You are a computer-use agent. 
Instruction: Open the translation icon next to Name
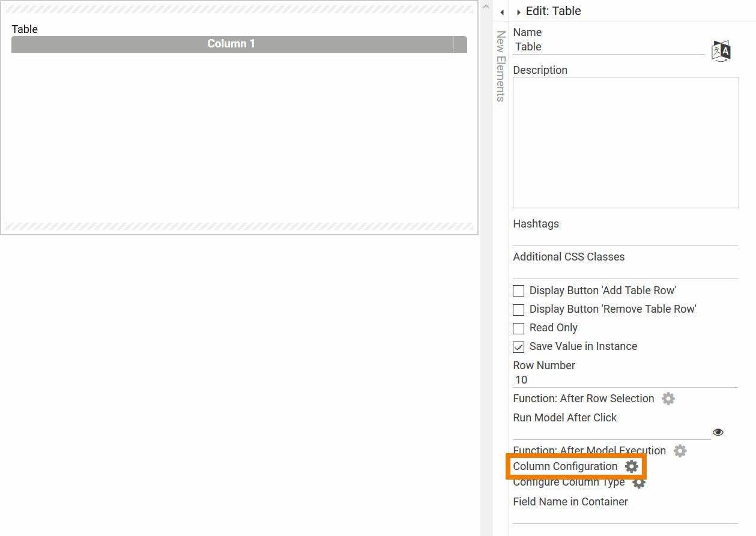coord(721,51)
